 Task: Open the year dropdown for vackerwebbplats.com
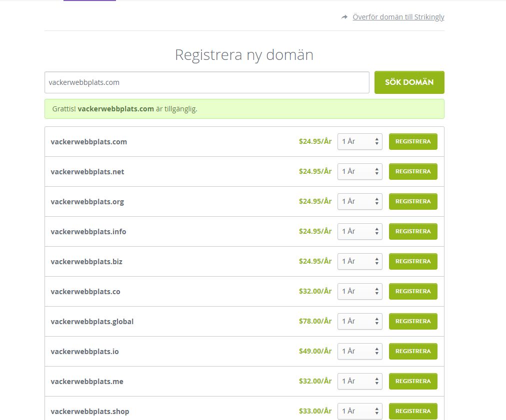click(x=360, y=141)
